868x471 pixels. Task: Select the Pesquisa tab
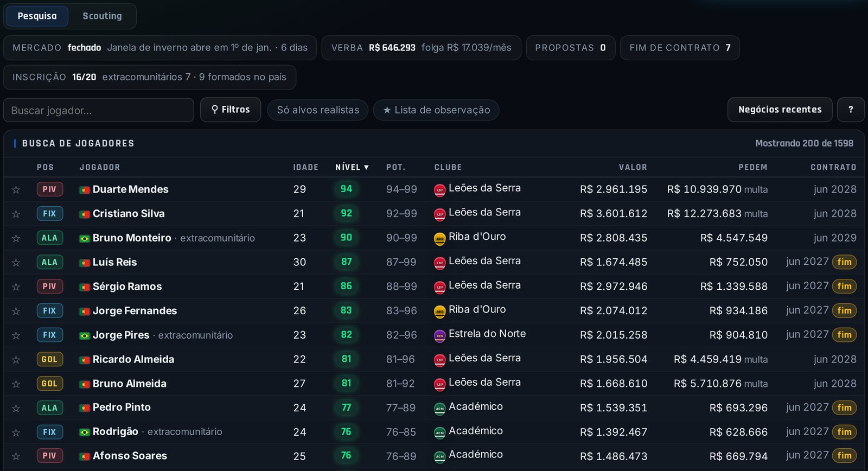(37, 16)
